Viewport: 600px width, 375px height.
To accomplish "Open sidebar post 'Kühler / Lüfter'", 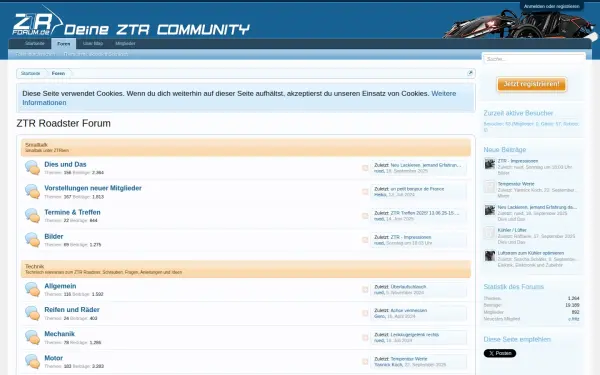I will 512,230.
